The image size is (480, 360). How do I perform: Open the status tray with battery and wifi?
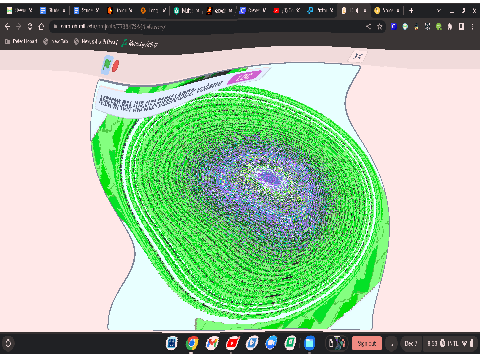click(450, 343)
